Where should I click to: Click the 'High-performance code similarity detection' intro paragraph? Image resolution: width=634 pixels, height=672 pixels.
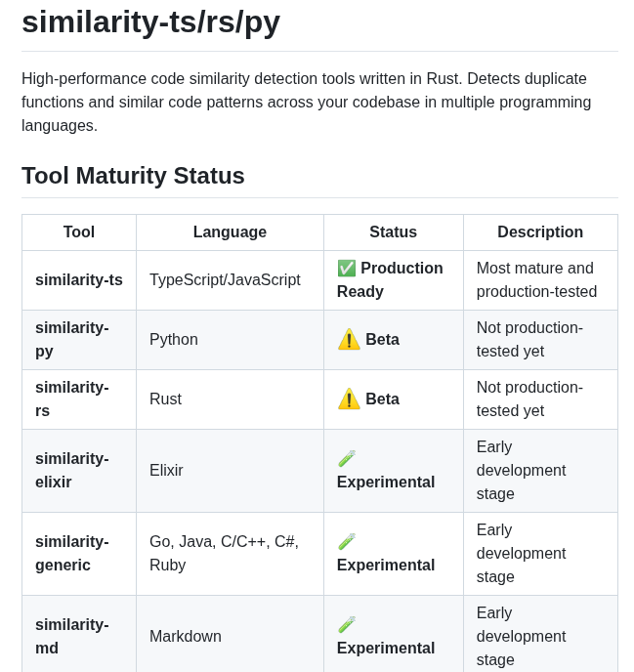click(x=307, y=102)
